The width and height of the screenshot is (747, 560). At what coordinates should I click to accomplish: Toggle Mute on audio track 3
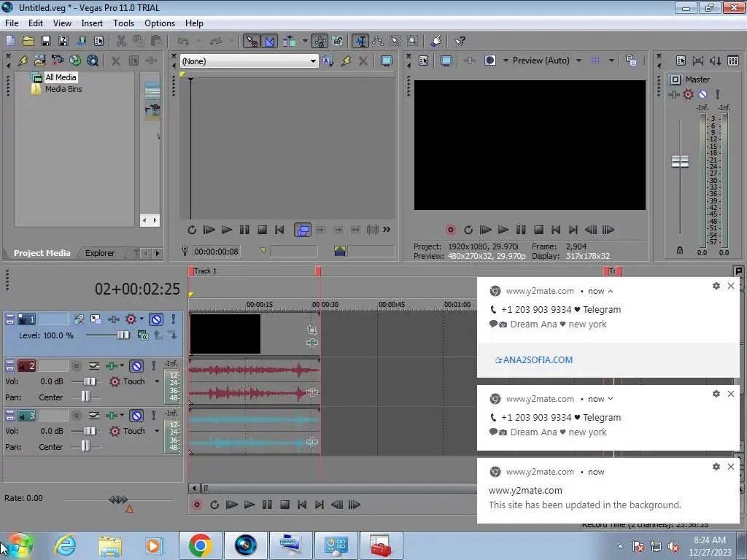click(136, 416)
